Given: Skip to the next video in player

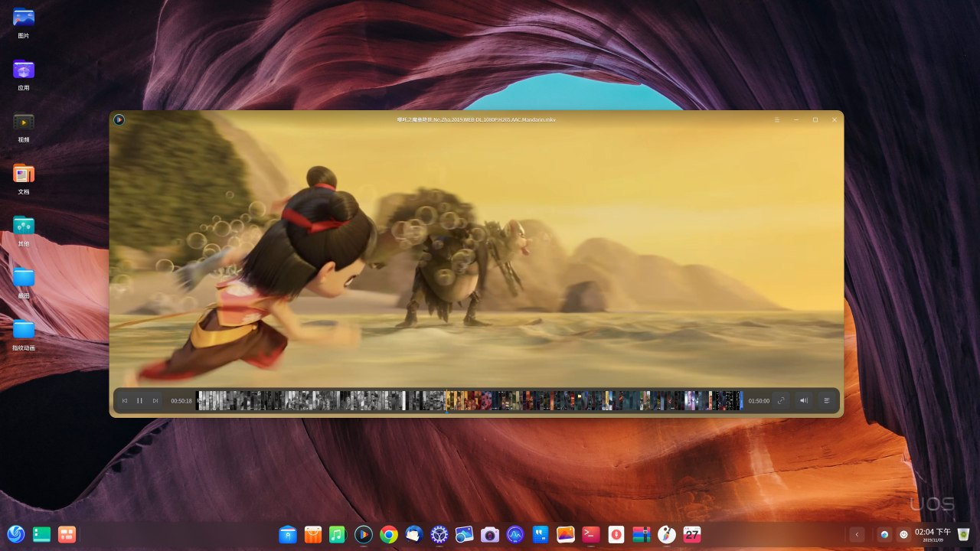Looking at the screenshot, I should [155, 400].
